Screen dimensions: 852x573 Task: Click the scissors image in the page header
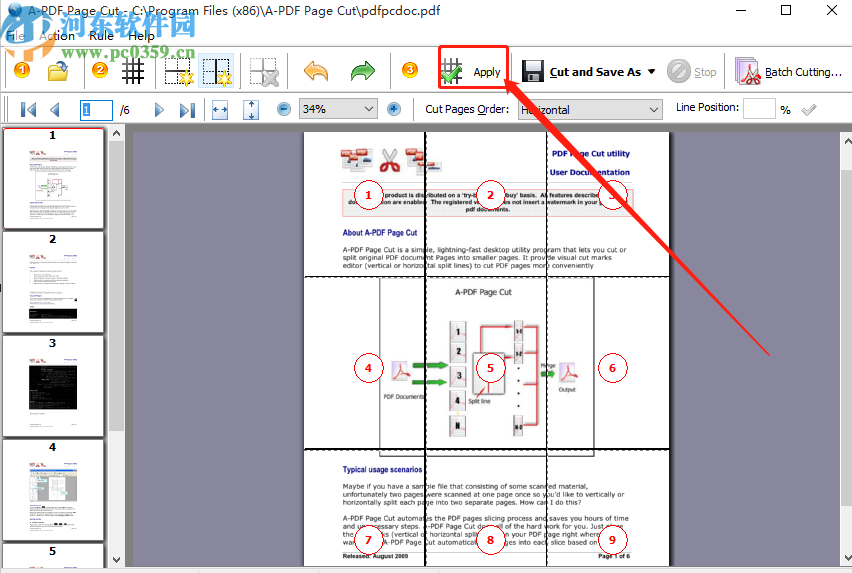click(390, 160)
